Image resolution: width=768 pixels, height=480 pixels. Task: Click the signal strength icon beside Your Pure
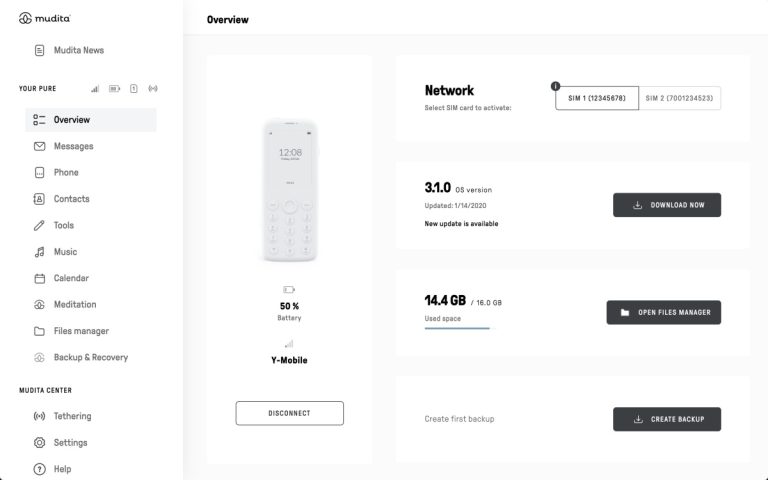(95, 89)
